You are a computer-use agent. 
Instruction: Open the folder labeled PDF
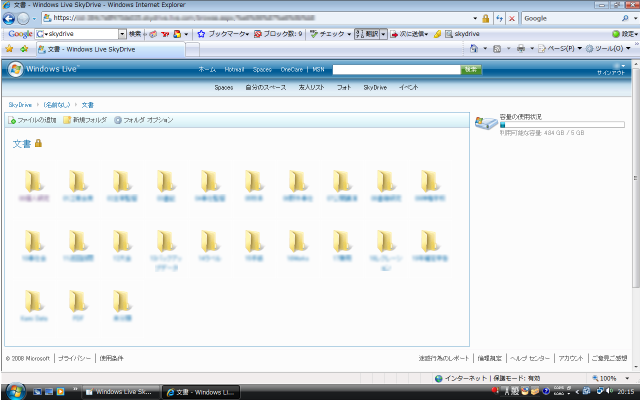(78, 301)
